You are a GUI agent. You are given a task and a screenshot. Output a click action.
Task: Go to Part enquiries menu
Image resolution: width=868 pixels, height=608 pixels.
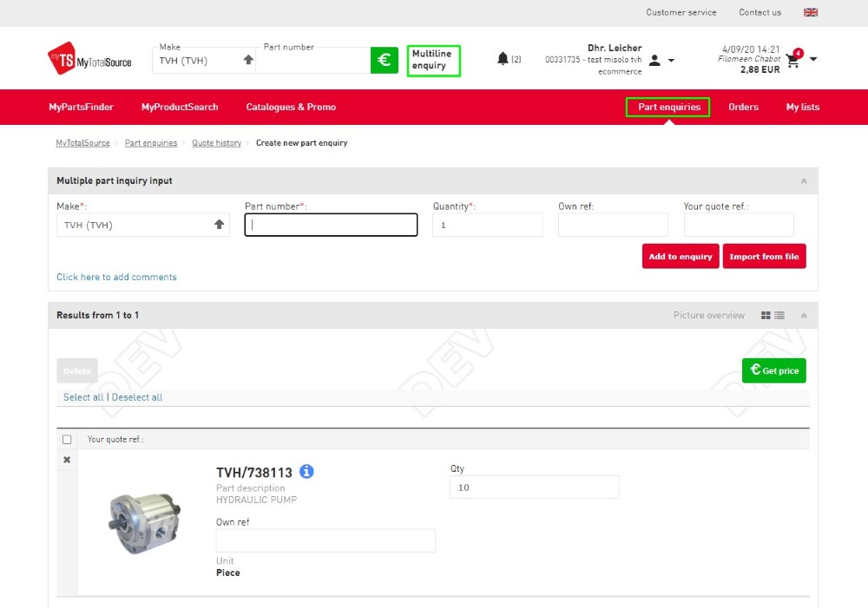pyautogui.click(x=668, y=107)
